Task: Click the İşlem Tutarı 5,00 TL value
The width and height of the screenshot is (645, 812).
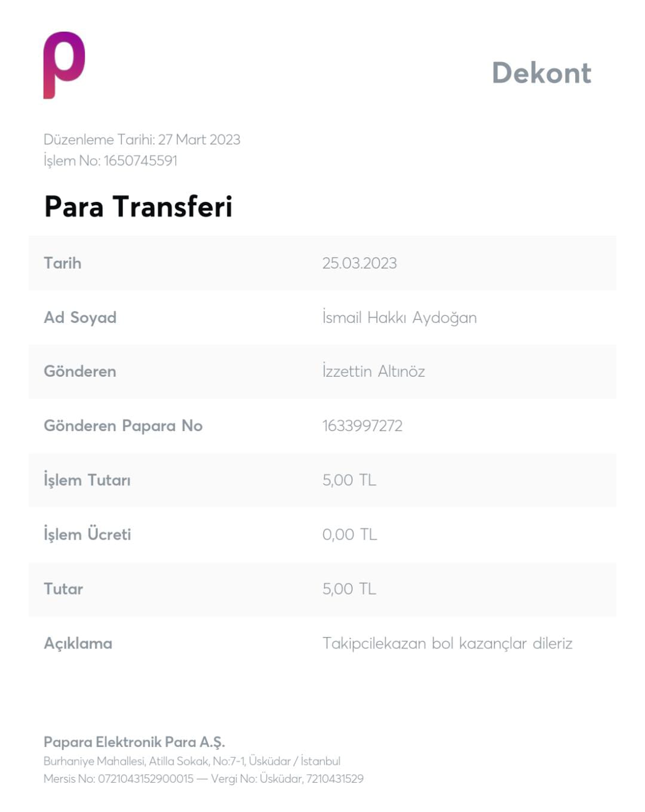Action: click(x=349, y=480)
